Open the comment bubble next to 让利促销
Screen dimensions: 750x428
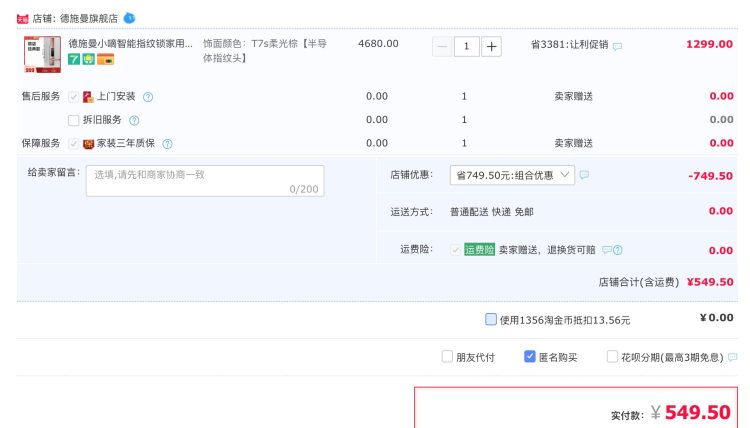618,46
